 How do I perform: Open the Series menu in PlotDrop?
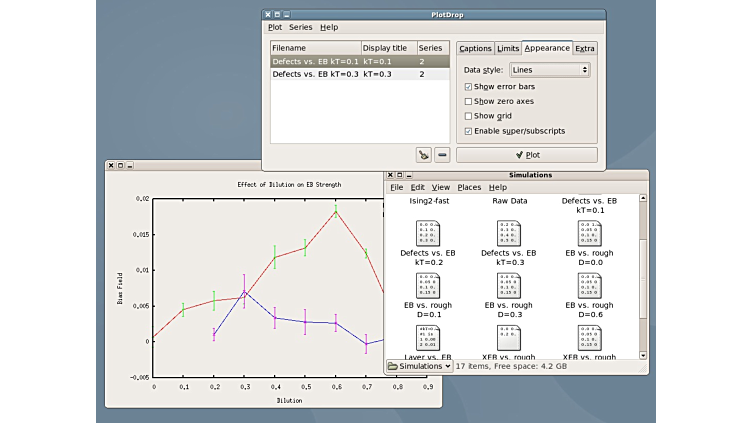(300, 27)
